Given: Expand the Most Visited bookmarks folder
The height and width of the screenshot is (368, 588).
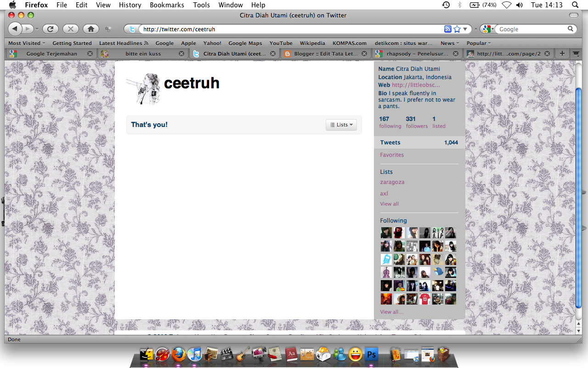Looking at the screenshot, I should [x=27, y=43].
